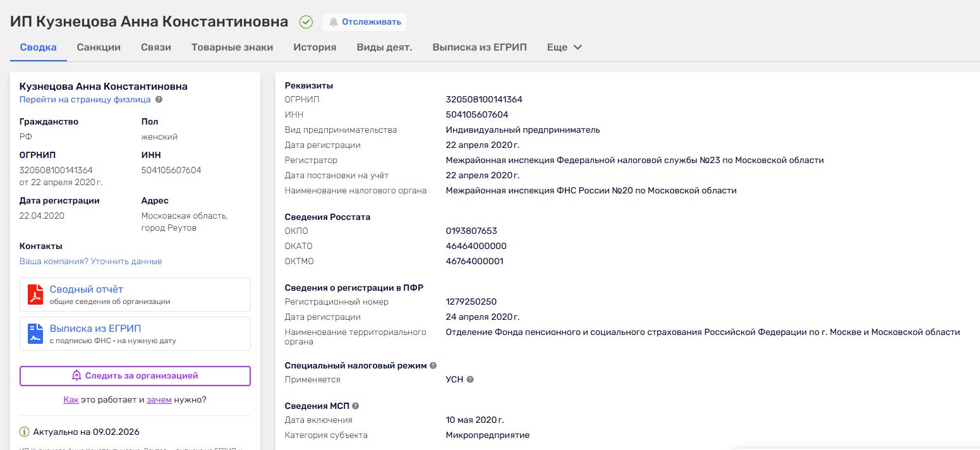Click the зачем link in the explanation text
Image resolution: width=980 pixels, height=450 pixels.
[160, 399]
